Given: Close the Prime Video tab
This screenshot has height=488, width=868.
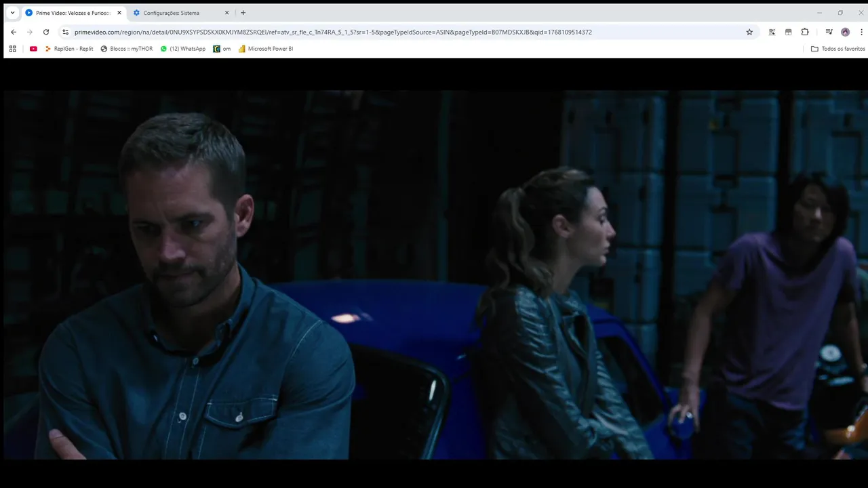Looking at the screenshot, I should [119, 13].
